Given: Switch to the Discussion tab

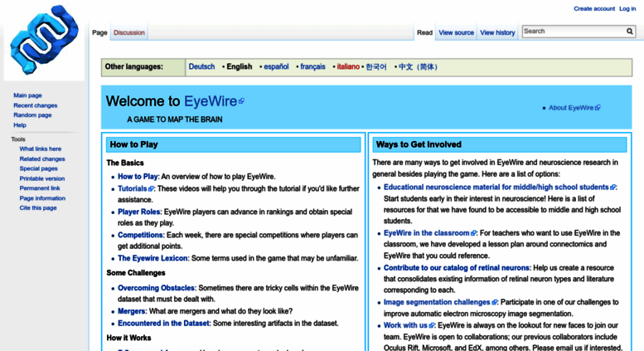Looking at the screenshot, I should coord(129,32).
